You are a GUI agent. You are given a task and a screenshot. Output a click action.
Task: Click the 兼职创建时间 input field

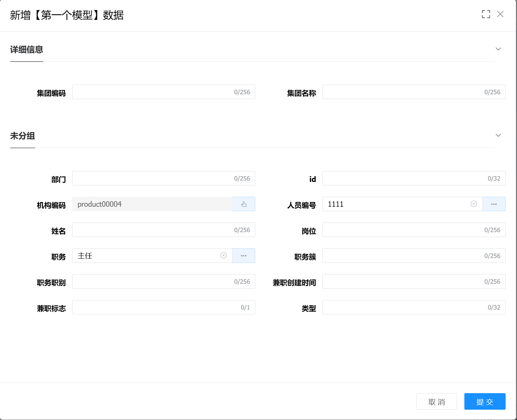click(401, 282)
